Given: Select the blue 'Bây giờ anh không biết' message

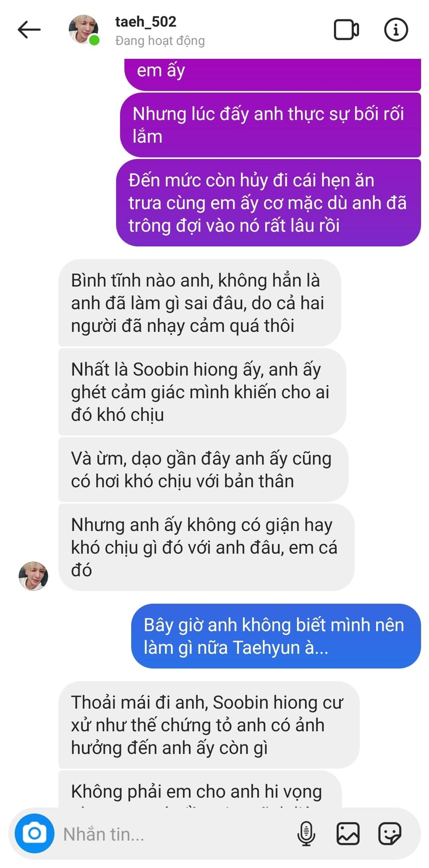Looking at the screenshot, I should (x=276, y=636).
